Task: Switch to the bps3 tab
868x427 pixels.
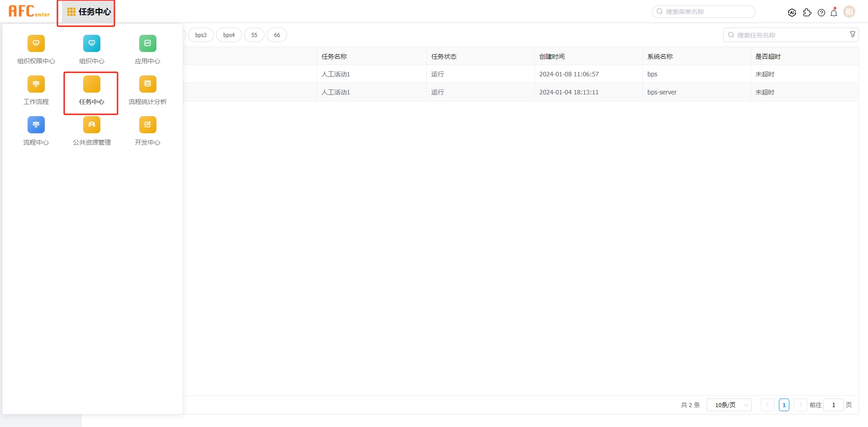Action: (201, 35)
